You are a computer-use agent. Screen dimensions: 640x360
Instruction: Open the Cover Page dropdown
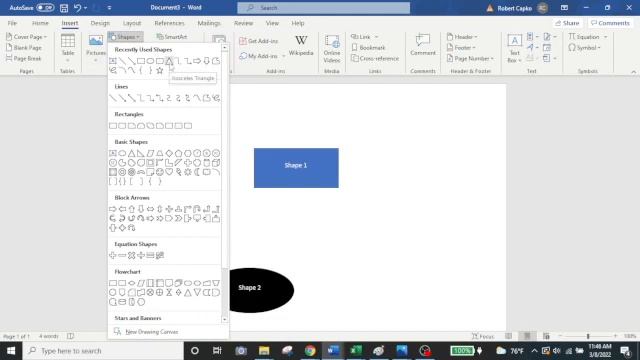(27, 37)
